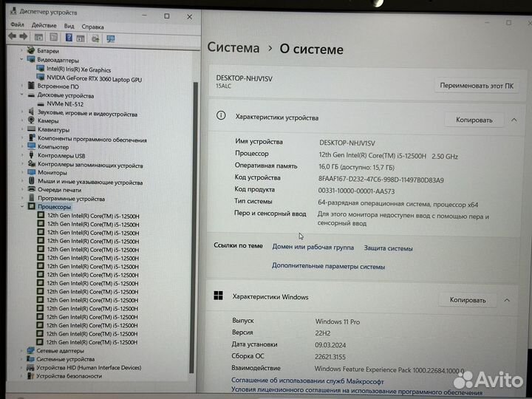Image resolution: width=532 pixels, height=399 pixels.
Task: Click the Камеры webcam icon
Action: [31, 120]
